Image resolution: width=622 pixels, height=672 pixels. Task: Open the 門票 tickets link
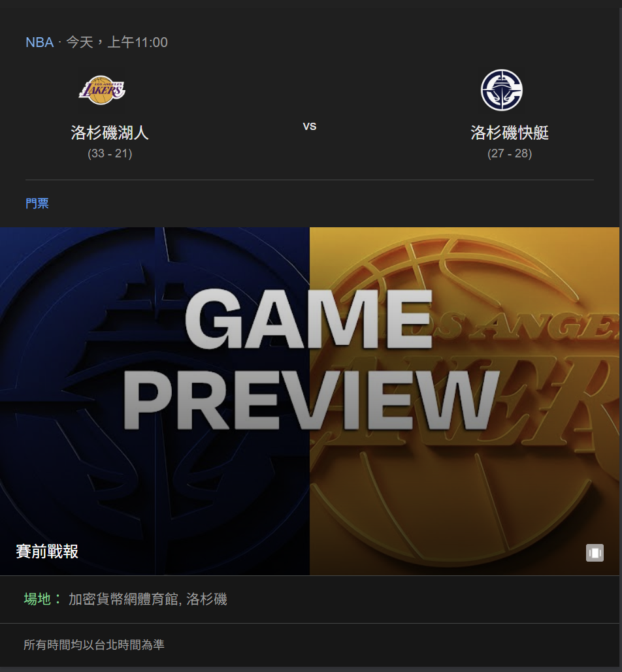pyautogui.click(x=37, y=203)
